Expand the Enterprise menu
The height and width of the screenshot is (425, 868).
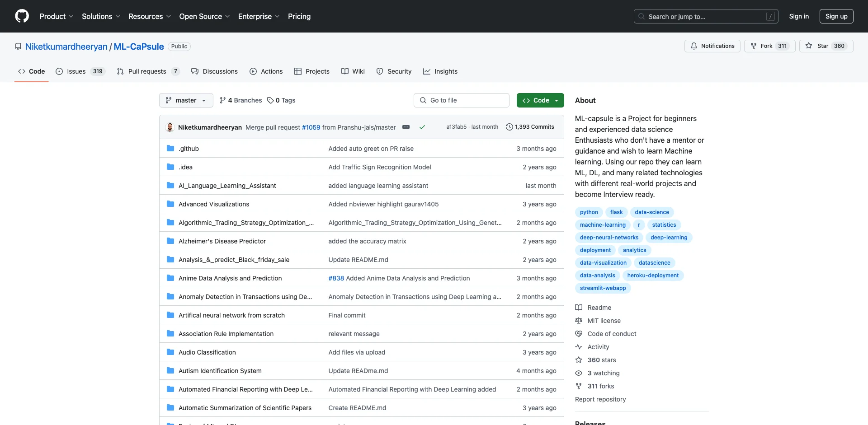coord(259,16)
